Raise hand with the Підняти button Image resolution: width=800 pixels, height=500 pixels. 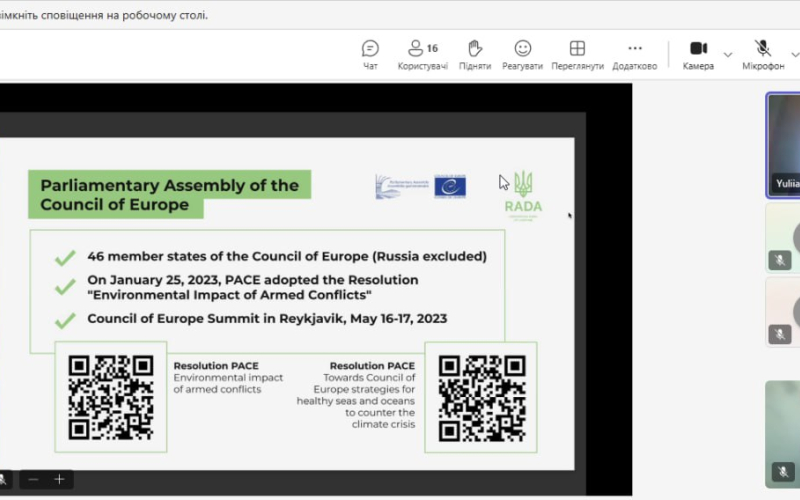(474, 55)
